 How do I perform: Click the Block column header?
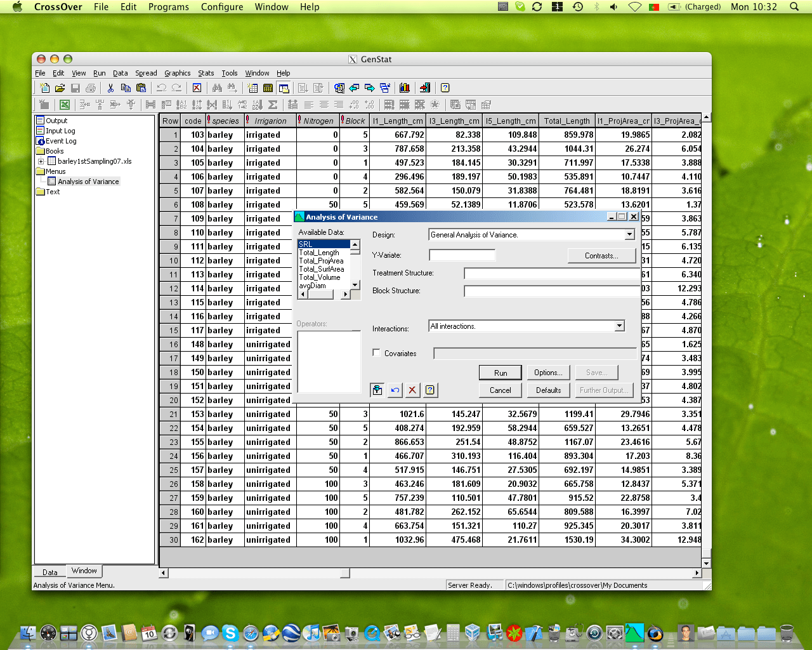(355, 121)
